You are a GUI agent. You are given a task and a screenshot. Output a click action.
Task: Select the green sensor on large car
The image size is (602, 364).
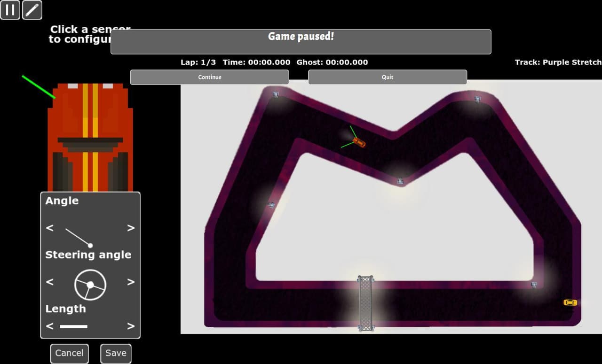39,87
